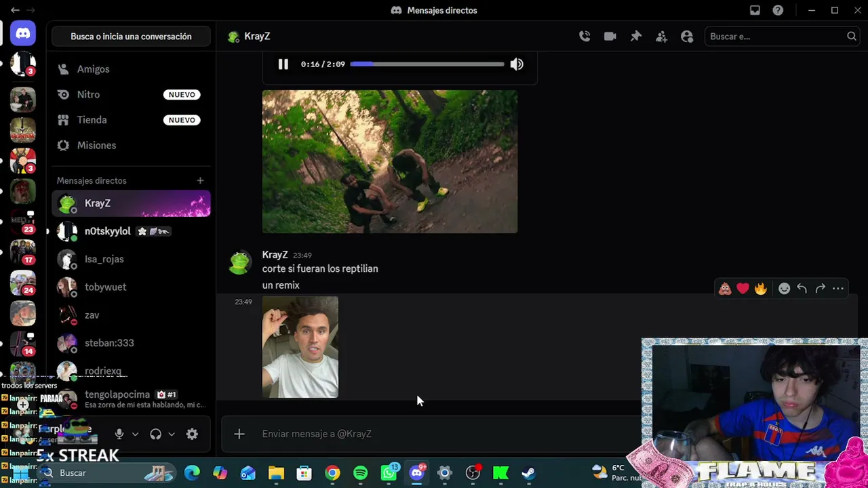Open conversation with Isa_rojas

(x=131, y=259)
